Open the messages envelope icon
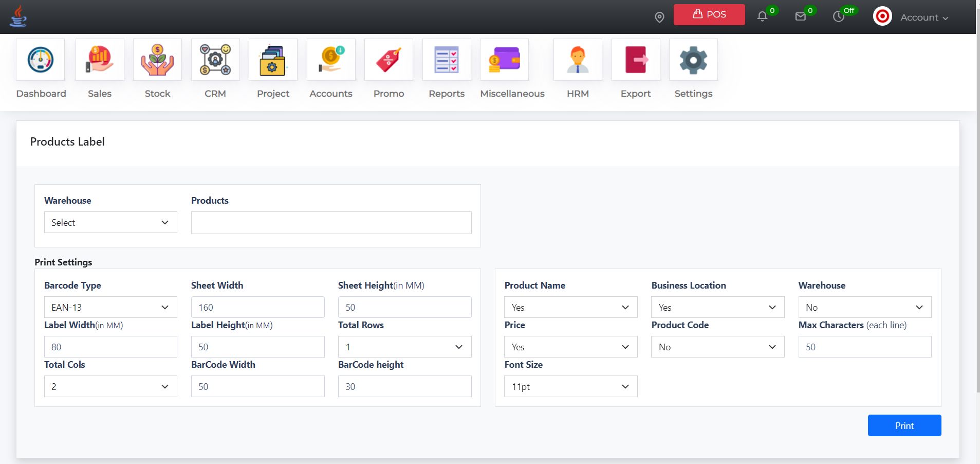The width and height of the screenshot is (980, 464). pos(800,17)
